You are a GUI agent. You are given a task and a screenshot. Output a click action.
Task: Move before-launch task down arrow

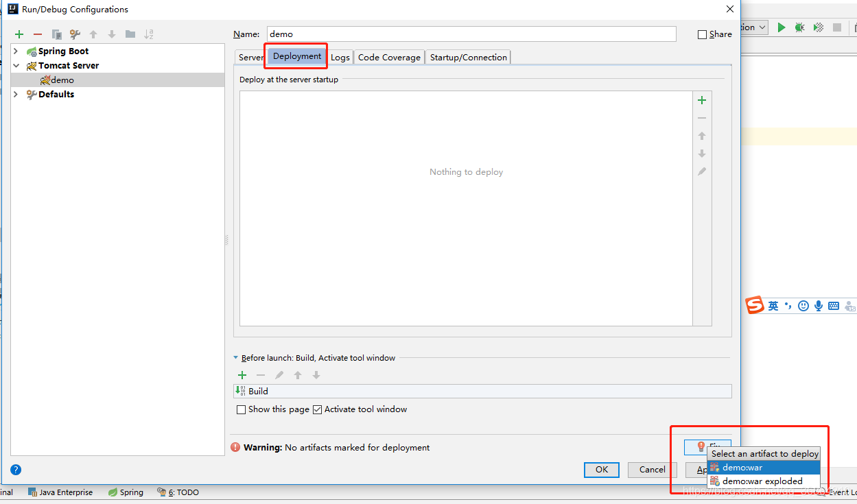click(316, 375)
